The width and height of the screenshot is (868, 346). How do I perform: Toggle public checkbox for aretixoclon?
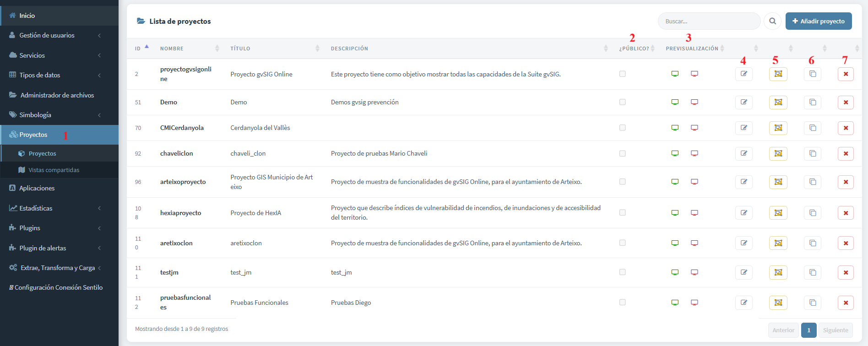[x=623, y=243]
